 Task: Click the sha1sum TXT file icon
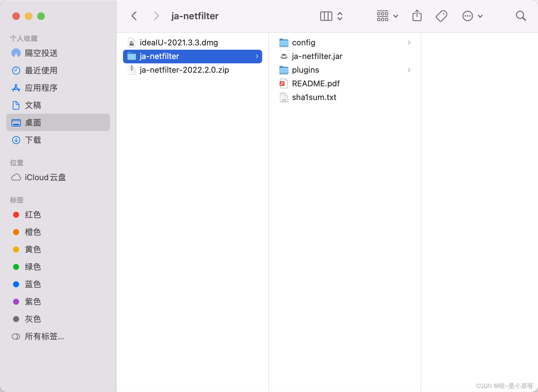tap(284, 97)
